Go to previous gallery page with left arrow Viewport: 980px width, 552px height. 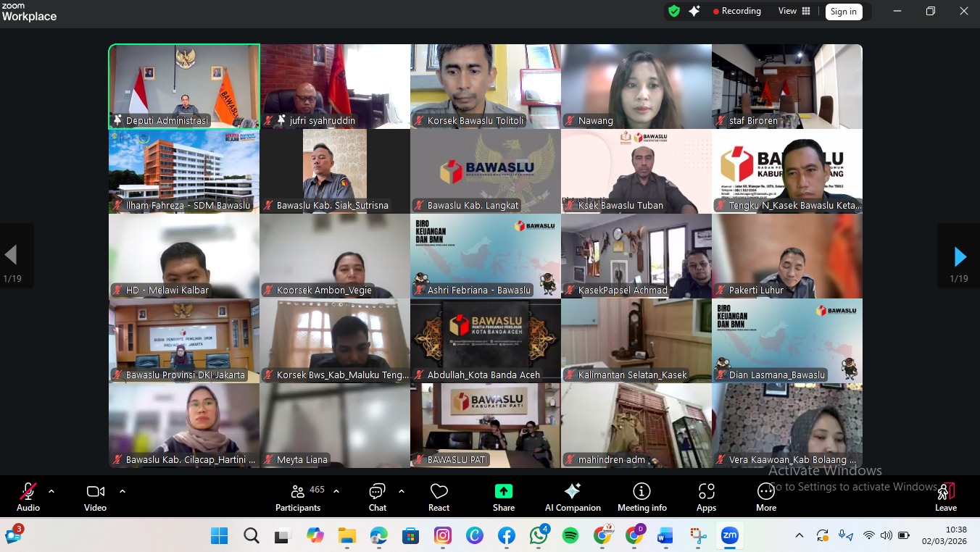pyautogui.click(x=12, y=256)
